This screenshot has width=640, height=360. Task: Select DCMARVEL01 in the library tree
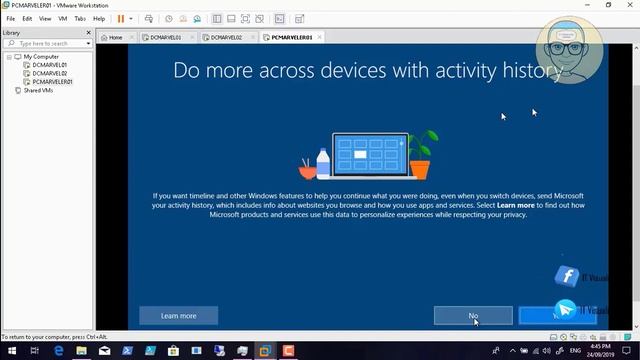coord(49,65)
